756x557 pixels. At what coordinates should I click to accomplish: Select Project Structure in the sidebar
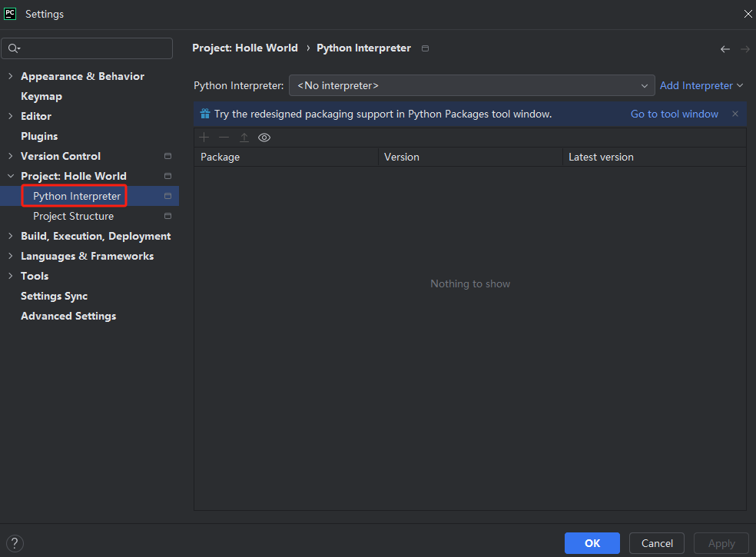click(73, 216)
